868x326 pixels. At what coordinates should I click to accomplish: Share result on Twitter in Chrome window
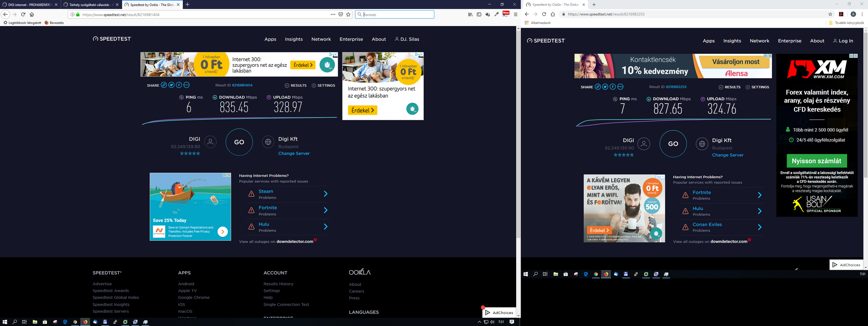coord(605,87)
